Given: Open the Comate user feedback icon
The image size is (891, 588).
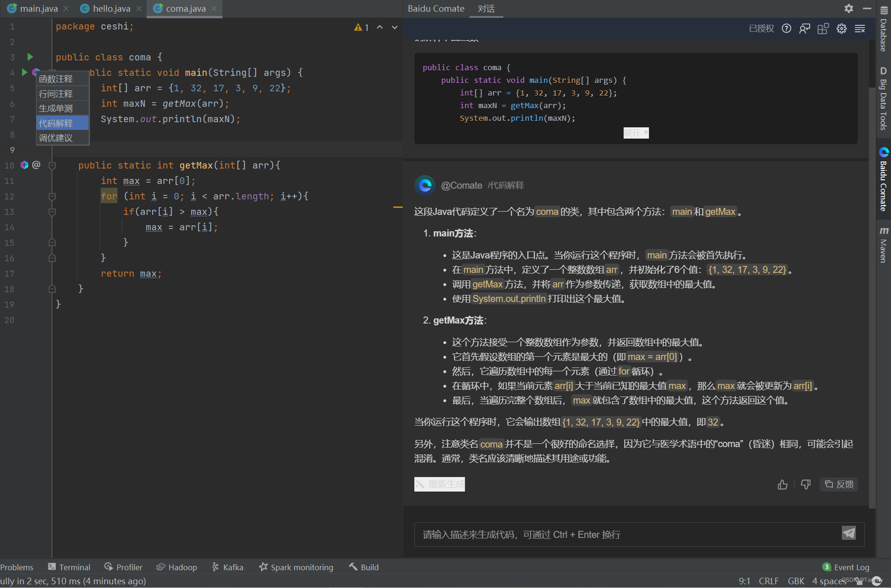Looking at the screenshot, I should pyautogui.click(x=804, y=29).
